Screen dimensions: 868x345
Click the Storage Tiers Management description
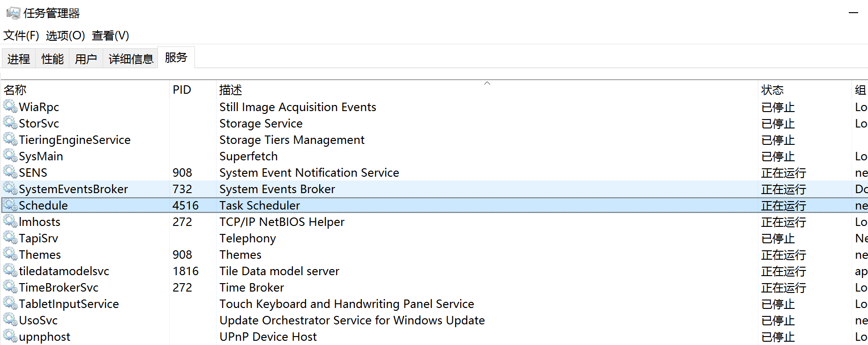click(x=292, y=140)
